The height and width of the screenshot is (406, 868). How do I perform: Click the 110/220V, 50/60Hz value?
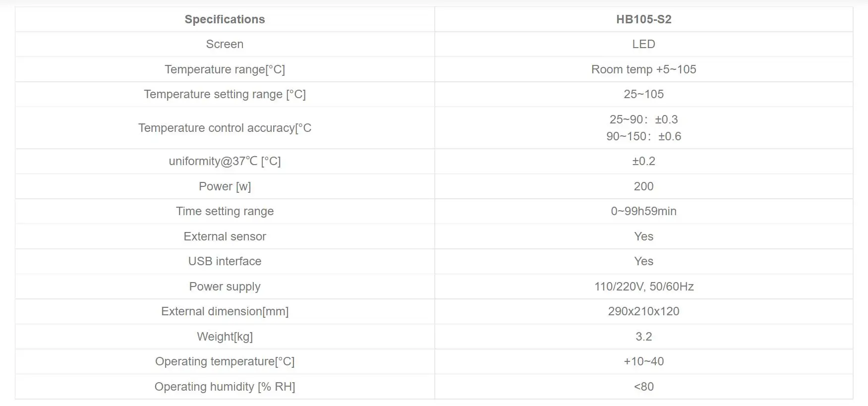coord(643,287)
